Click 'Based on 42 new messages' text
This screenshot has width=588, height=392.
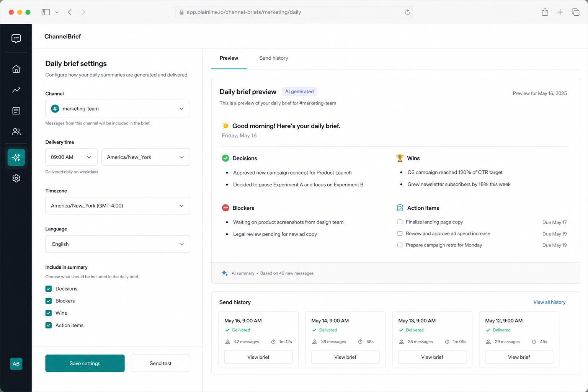coord(287,273)
